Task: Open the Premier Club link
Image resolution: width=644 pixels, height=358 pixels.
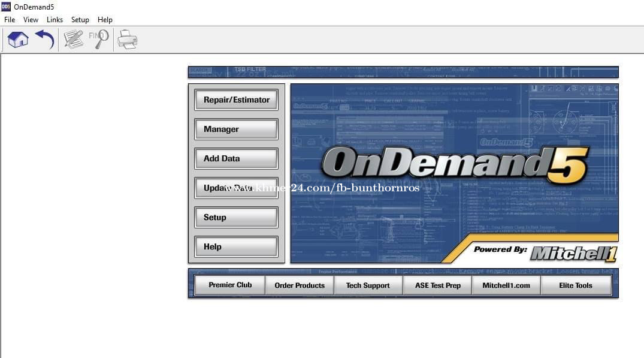Action: 230,285
